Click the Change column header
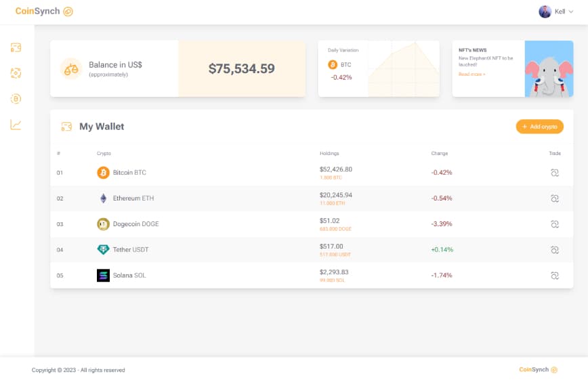The width and height of the screenshot is (588, 382). tap(439, 153)
